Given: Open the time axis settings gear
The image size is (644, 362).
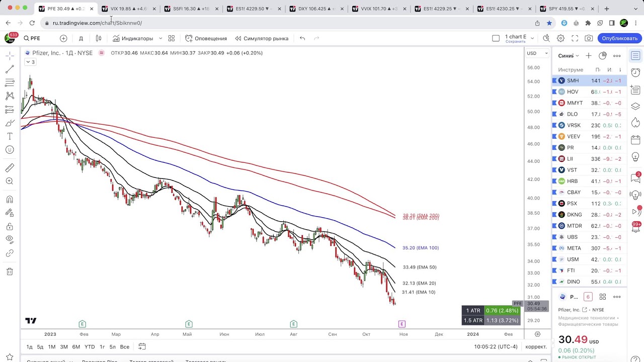Looking at the screenshot, I should (537, 334).
